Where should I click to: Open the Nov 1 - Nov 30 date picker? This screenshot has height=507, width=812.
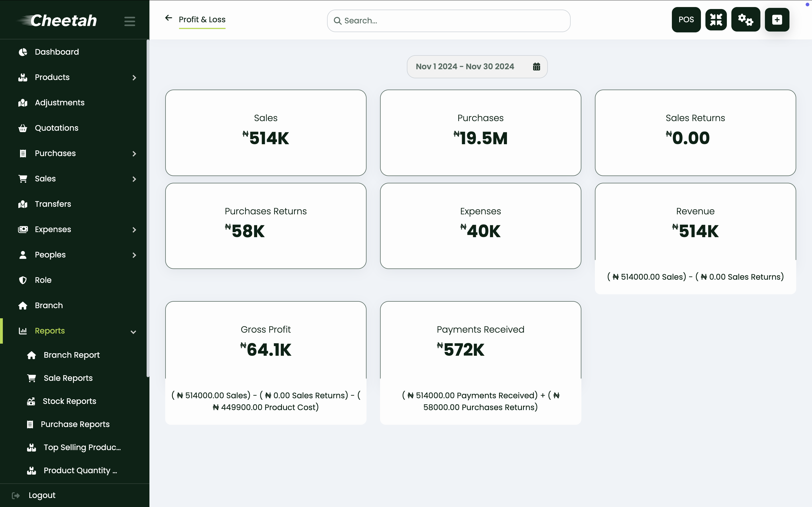(465, 66)
